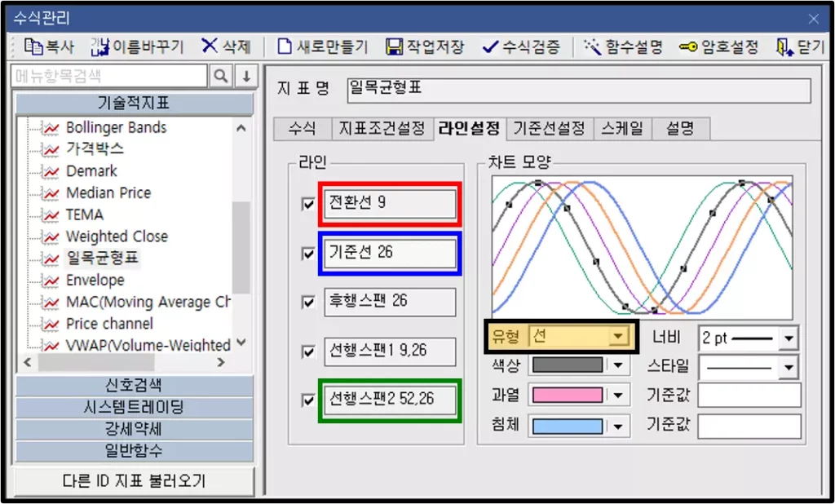Collapse the 기술적지표 category header
This screenshot has width=835, height=504.
[x=135, y=104]
